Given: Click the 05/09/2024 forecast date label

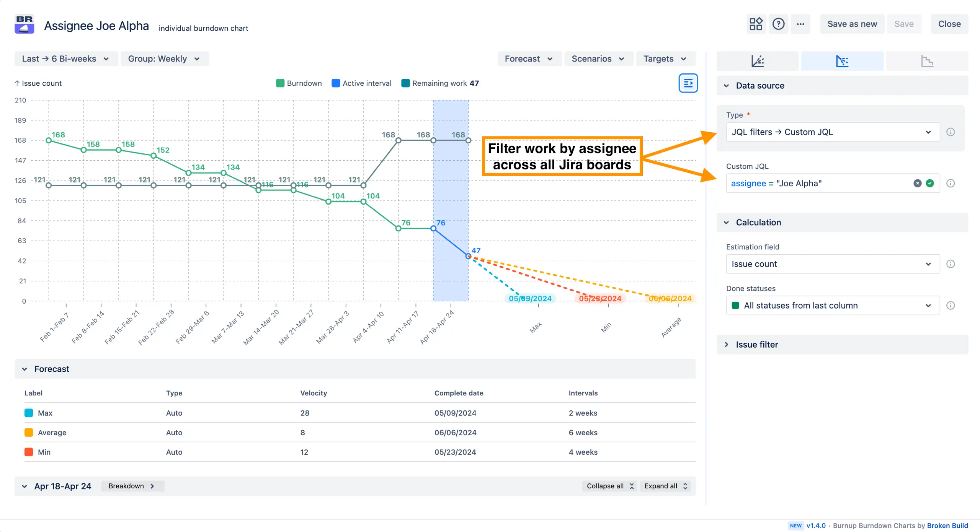Looking at the screenshot, I should (530, 298).
